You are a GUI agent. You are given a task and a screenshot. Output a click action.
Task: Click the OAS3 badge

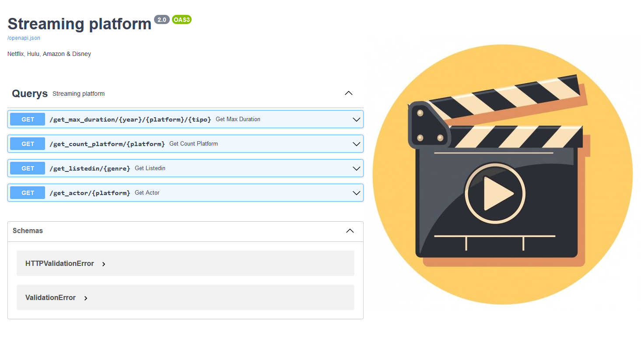coord(182,20)
